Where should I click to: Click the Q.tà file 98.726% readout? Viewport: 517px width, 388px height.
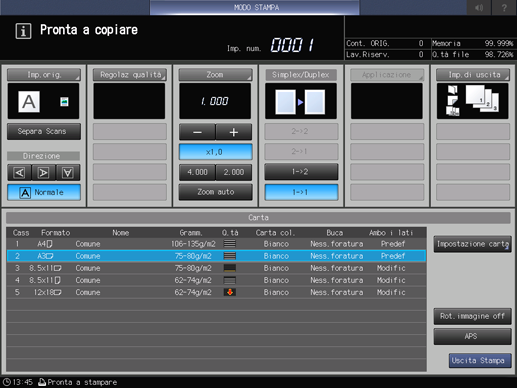tap(473, 54)
